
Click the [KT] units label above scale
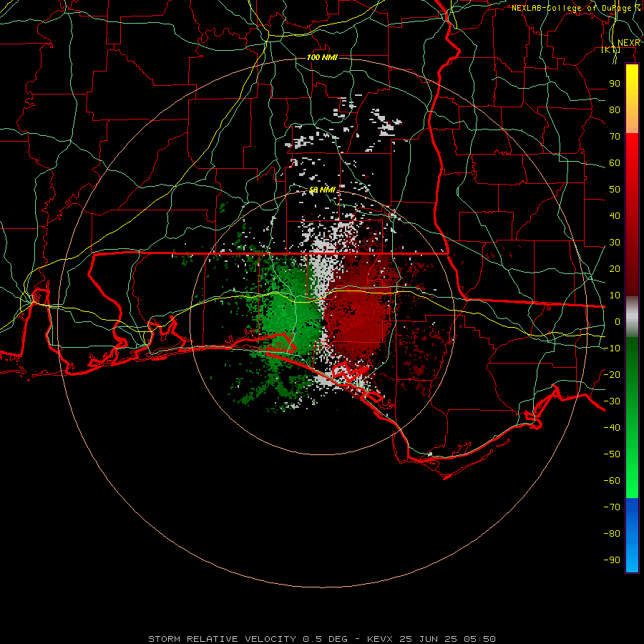pyautogui.click(x=611, y=49)
